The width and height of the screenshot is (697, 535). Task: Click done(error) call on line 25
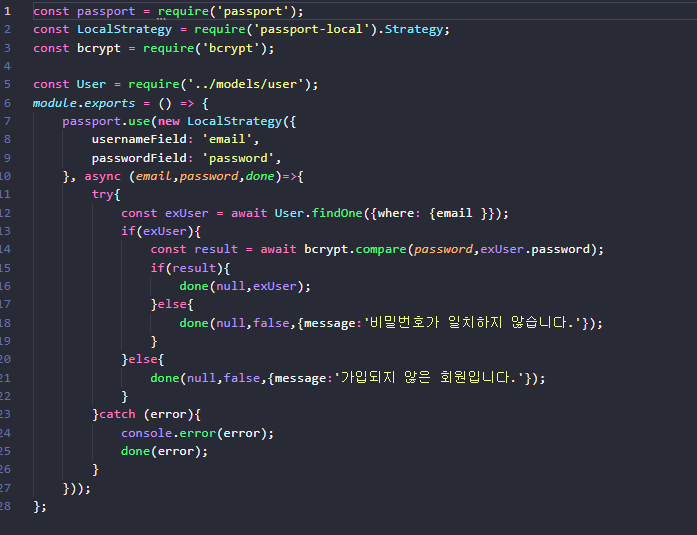click(164, 451)
